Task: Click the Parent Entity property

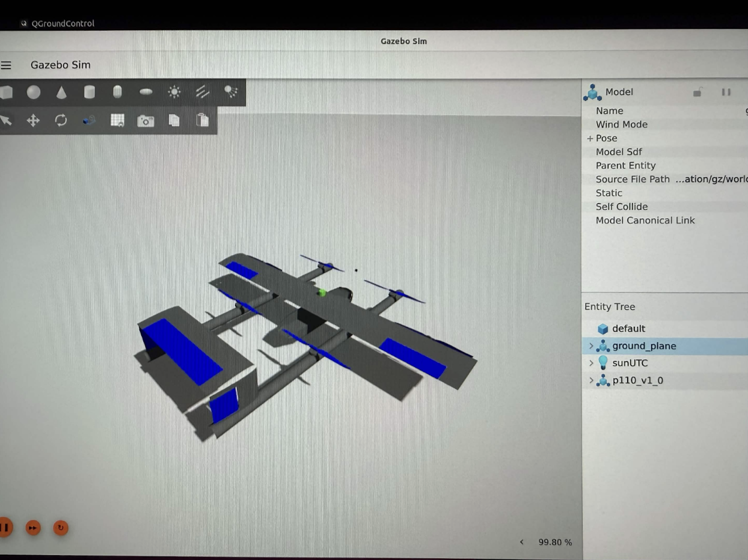Action: pyautogui.click(x=665, y=165)
